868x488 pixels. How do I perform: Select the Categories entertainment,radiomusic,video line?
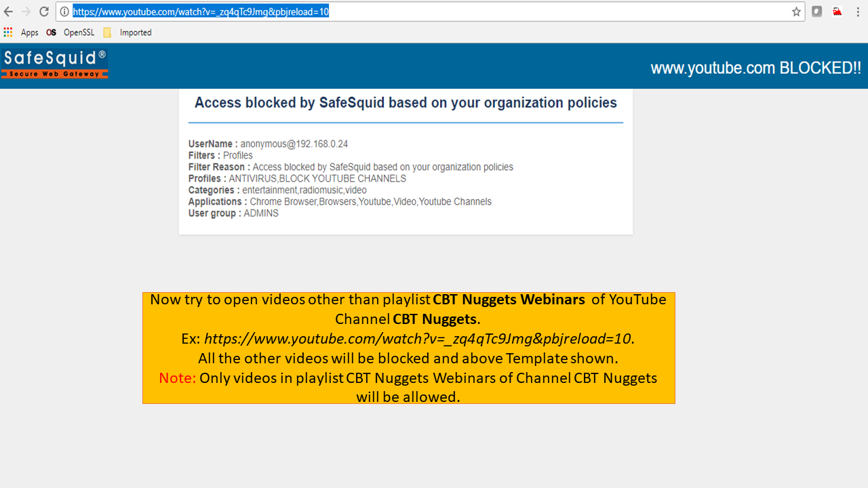277,190
